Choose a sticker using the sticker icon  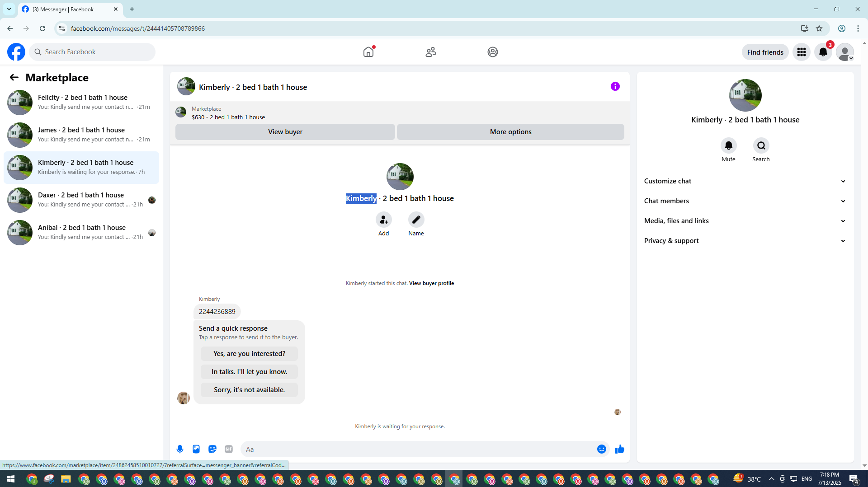click(212, 449)
